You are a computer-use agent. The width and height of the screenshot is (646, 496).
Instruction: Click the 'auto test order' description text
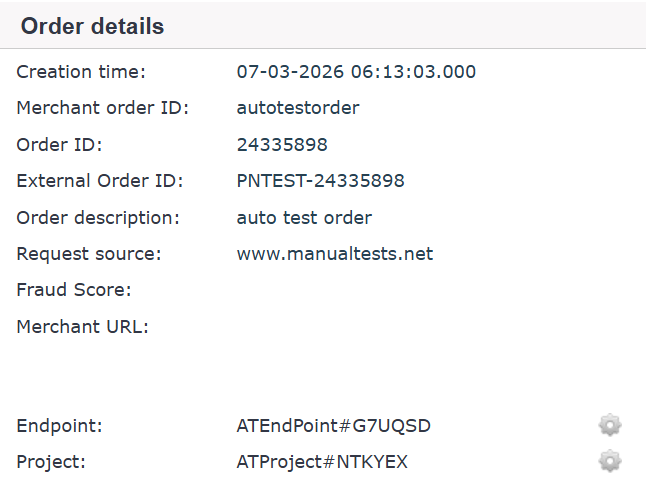pyautogui.click(x=304, y=217)
